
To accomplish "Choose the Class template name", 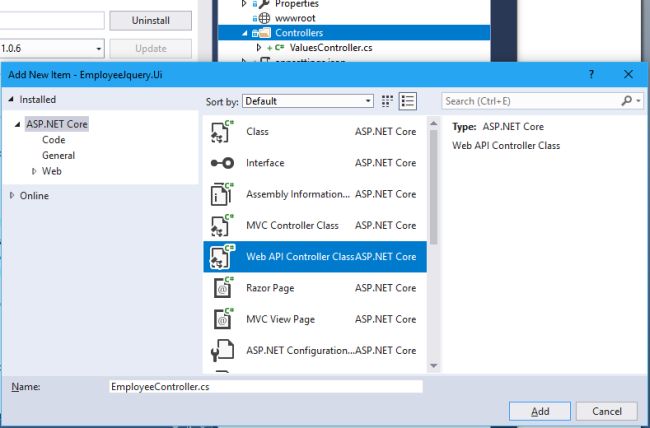I will point(257,131).
